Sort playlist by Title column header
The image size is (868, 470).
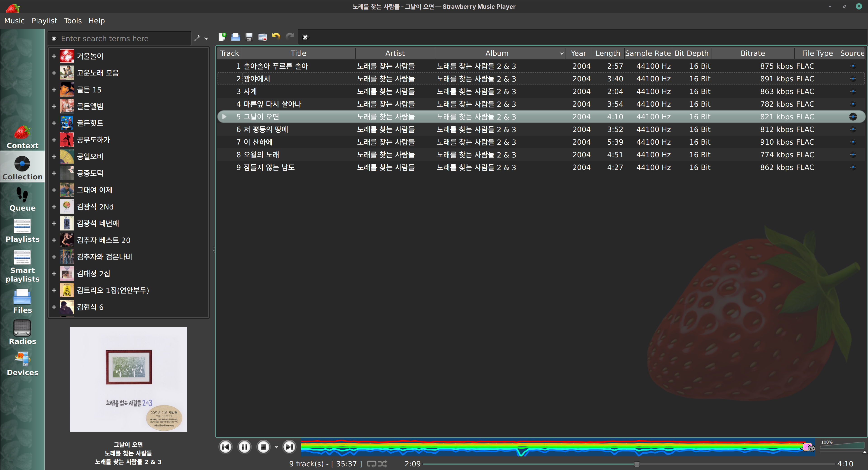[299, 53]
